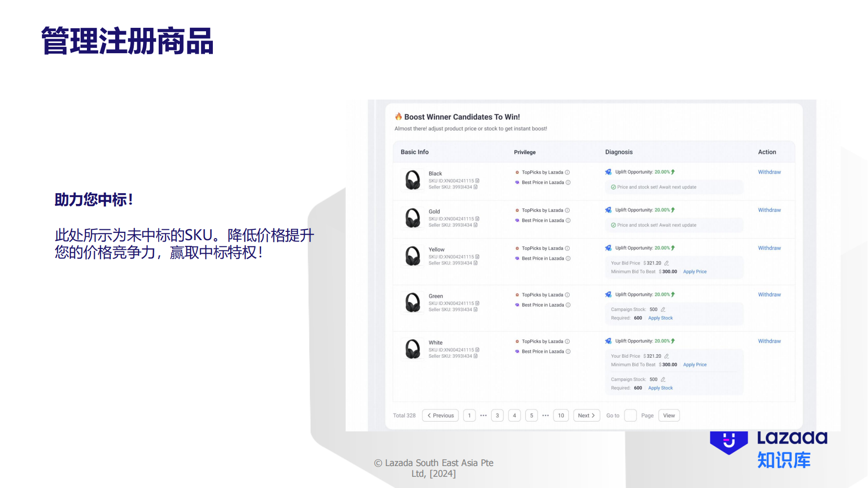This screenshot has width=868, height=488.
Task: Open the White headphone thumbnail
Action: [413, 349]
